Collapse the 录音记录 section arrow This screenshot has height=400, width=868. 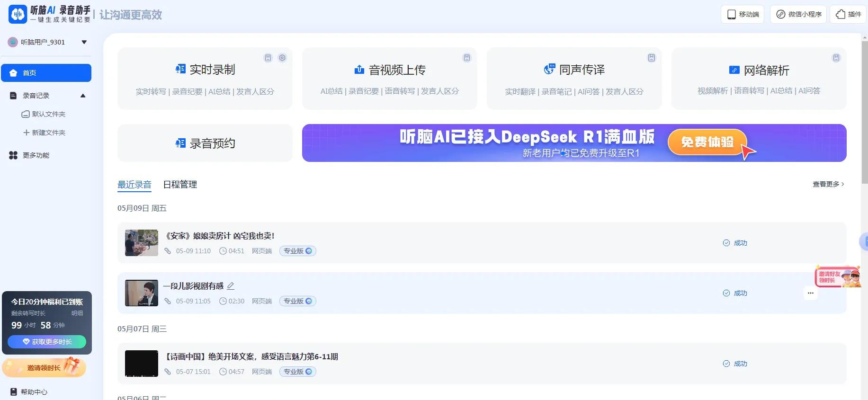coord(83,96)
